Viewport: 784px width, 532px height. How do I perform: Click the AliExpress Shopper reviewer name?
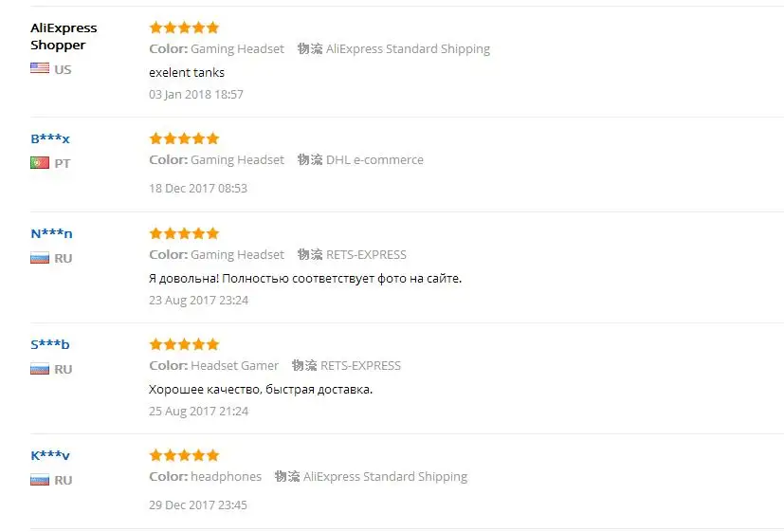pyautogui.click(x=64, y=36)
